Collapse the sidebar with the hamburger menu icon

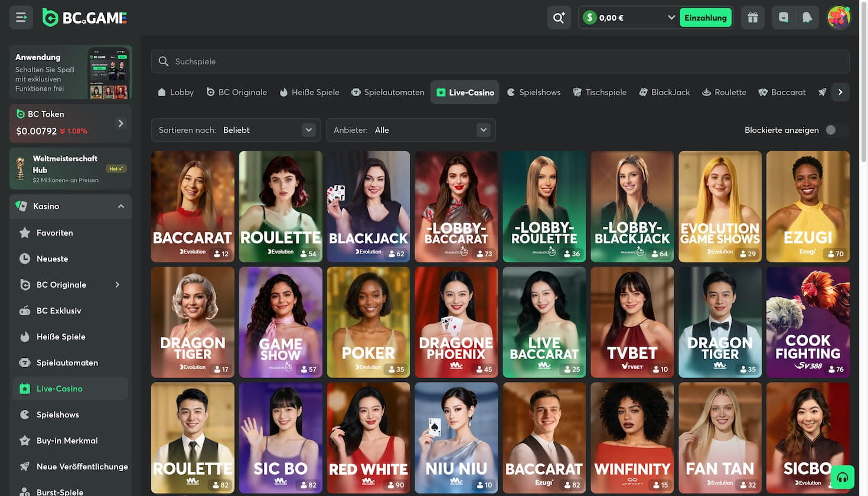[x=21, y=18]
